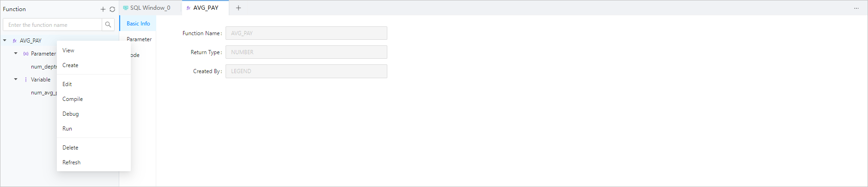This screenshot has height=187, width=868.
Task: Open the more options ellipsis icon
Action: click(x=856, y=8)
